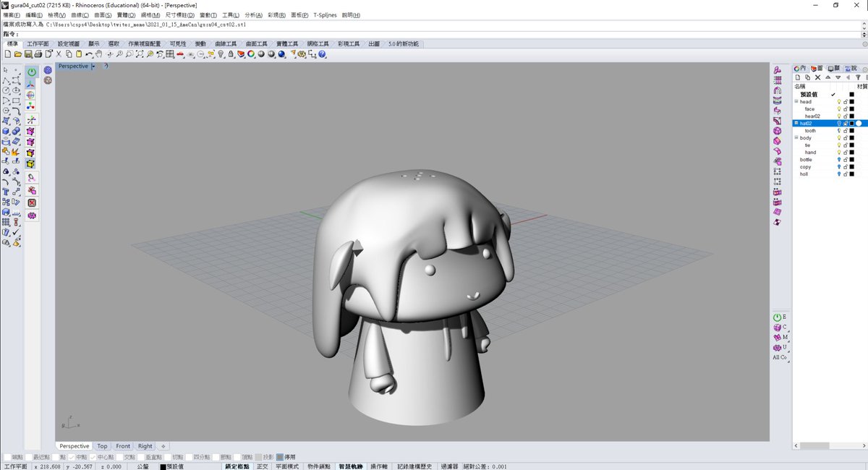868x470 pixels.
Task: Click the light bulb icon in standard toolbar
Action: click(221, 54)
